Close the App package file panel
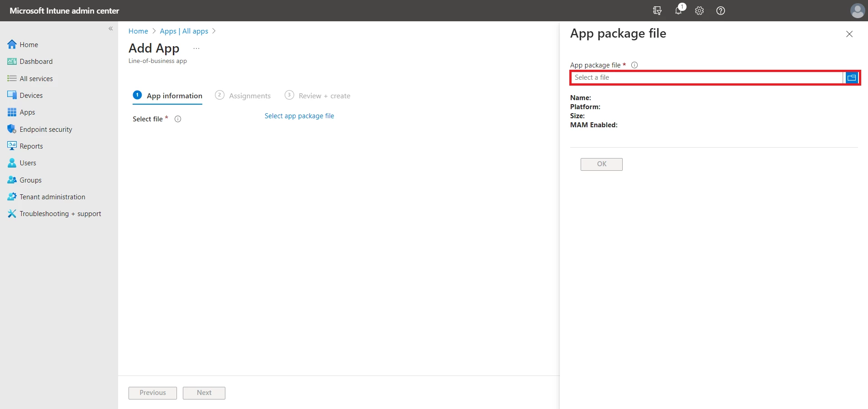868x409 pixels. [849, 34]
